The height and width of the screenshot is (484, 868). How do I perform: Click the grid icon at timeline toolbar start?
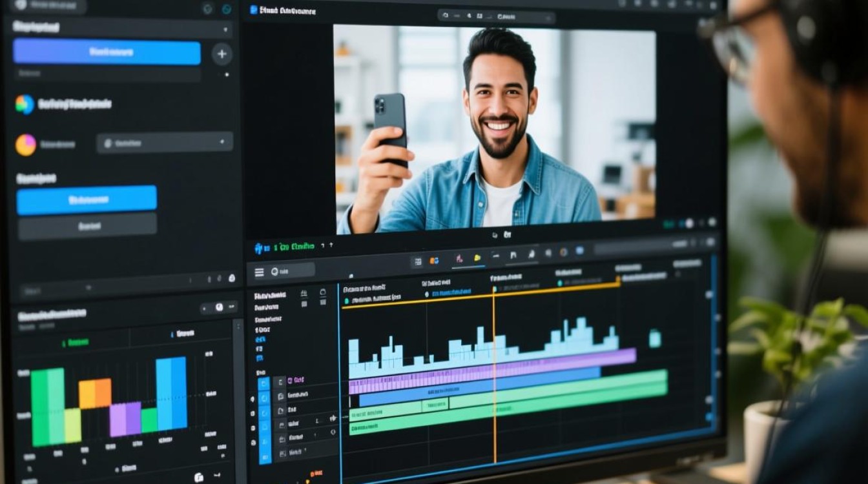pos(417,261)
